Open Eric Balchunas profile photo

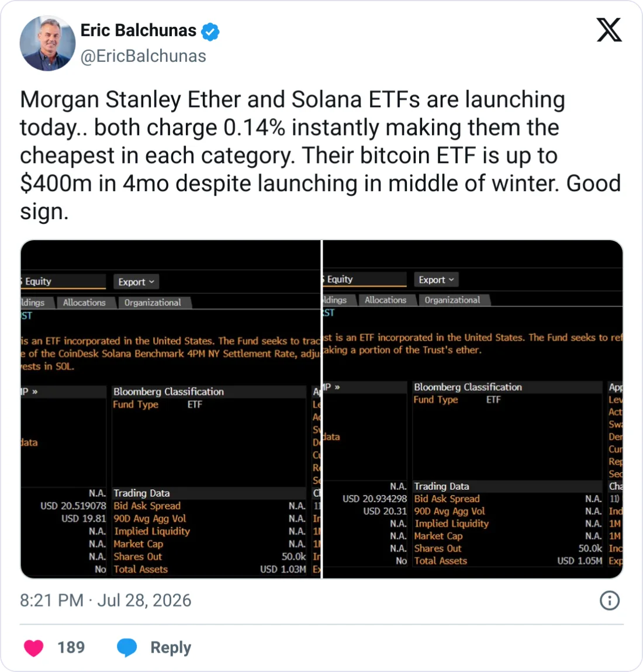coord(47,43)
